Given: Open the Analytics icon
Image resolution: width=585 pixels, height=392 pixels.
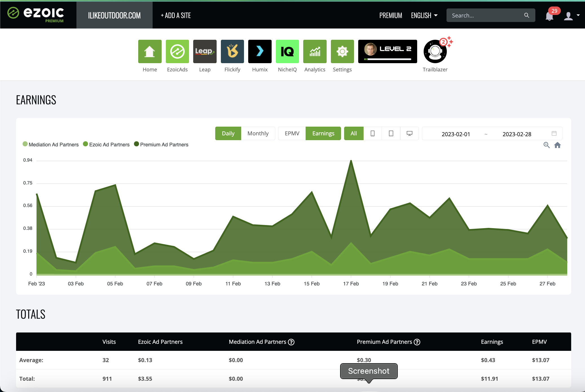Looking at the screenshot, I should pos(315,51).
